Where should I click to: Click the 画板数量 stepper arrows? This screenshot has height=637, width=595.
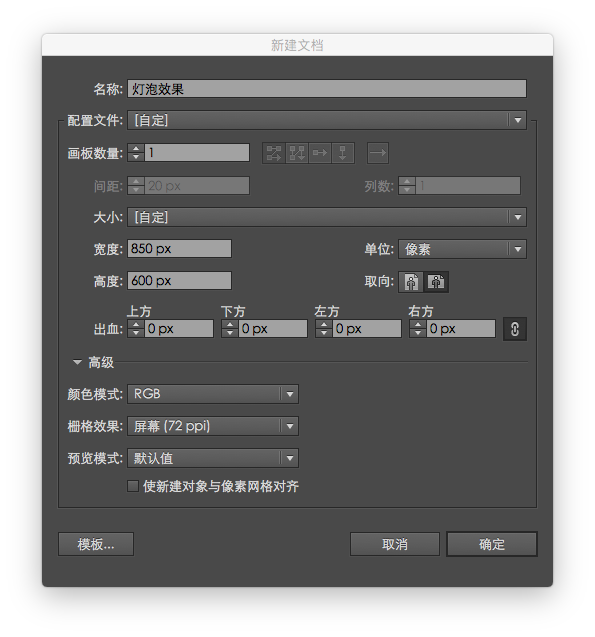(136, 153)
